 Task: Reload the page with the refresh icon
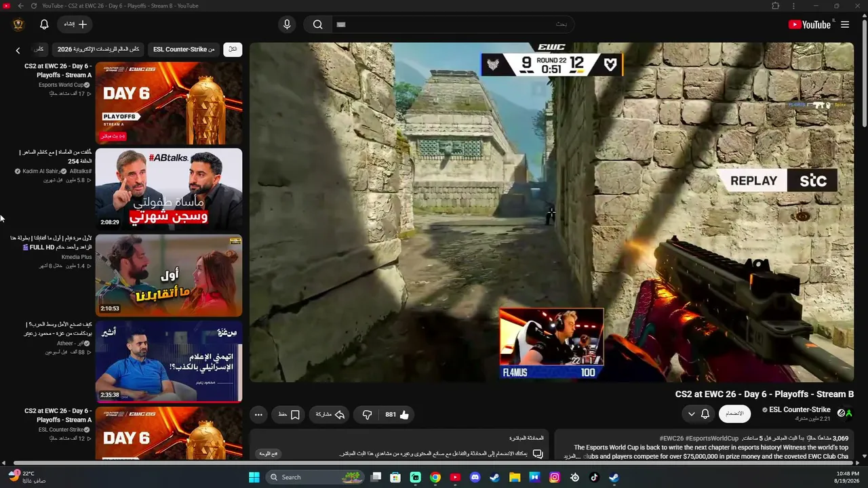(x=34, y=6)
